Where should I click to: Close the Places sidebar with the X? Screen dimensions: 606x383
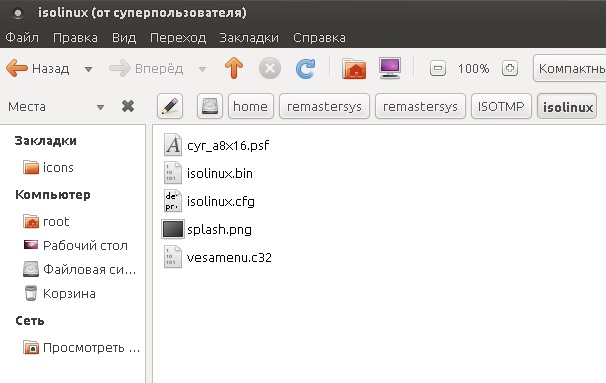pos(128,106)
